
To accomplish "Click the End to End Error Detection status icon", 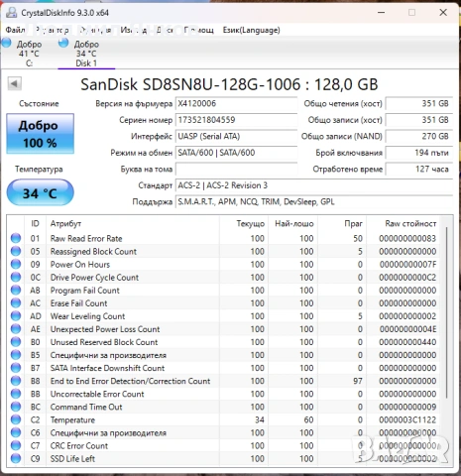I will [16, 381].
